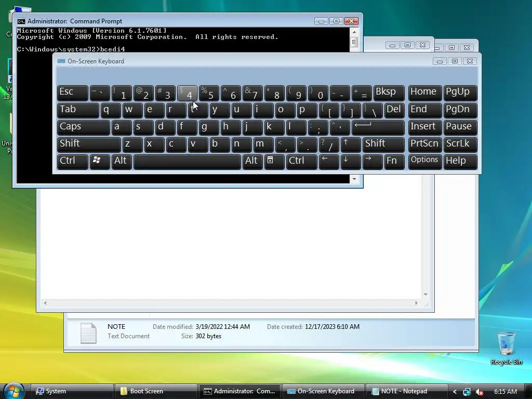Click the PgUp key
The image size is (532, 399).
460,92
